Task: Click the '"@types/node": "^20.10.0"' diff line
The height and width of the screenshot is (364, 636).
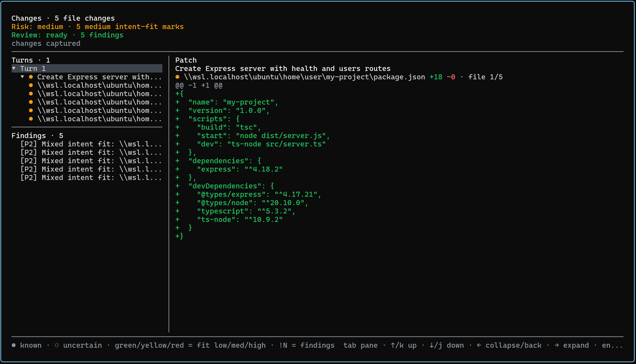Action: click(242, 203)
